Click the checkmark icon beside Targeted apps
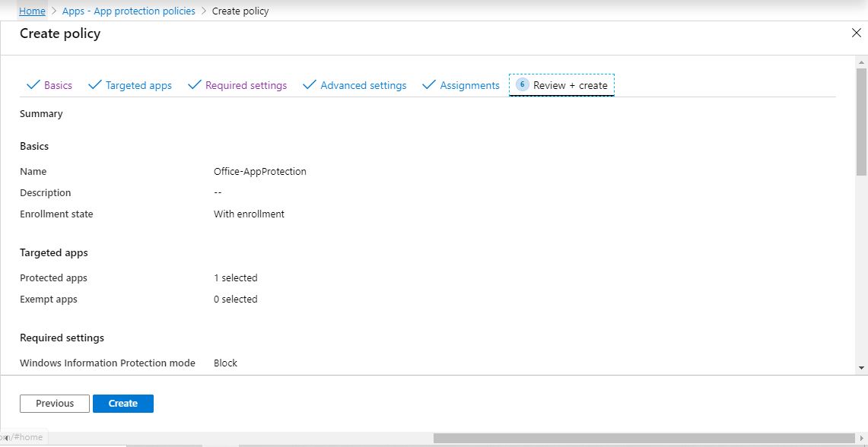 (94, 85)
